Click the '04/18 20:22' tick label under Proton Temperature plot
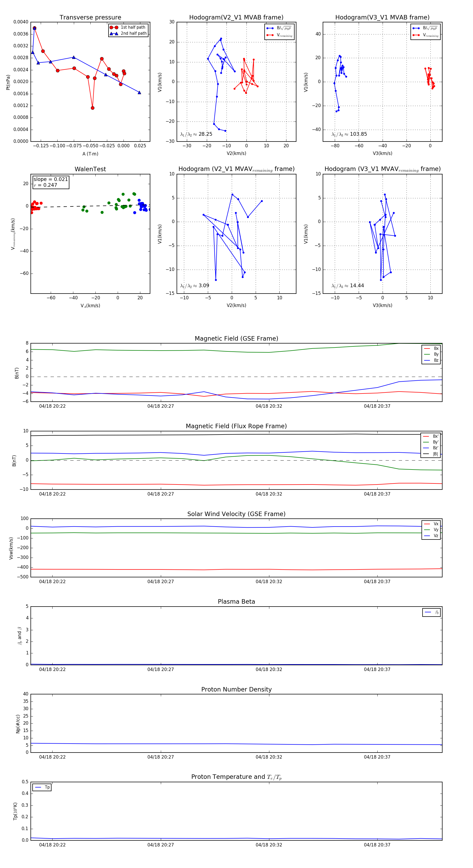 (52, 845)
